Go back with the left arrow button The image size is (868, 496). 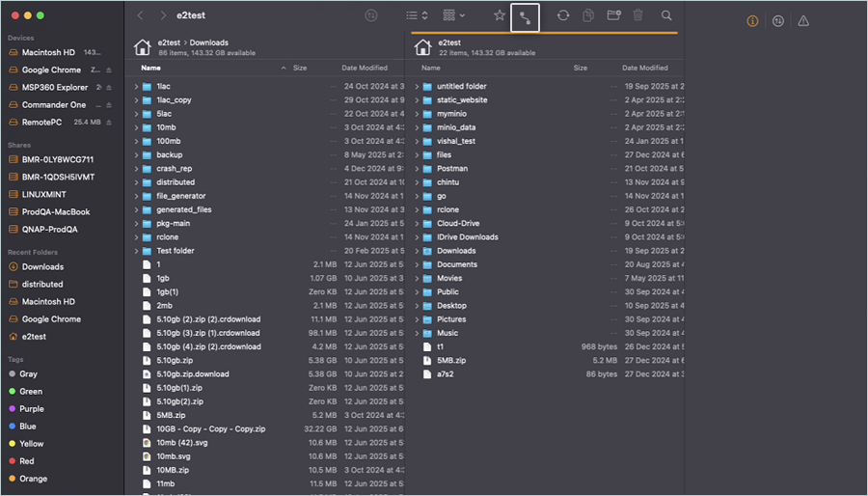[141, 15]
